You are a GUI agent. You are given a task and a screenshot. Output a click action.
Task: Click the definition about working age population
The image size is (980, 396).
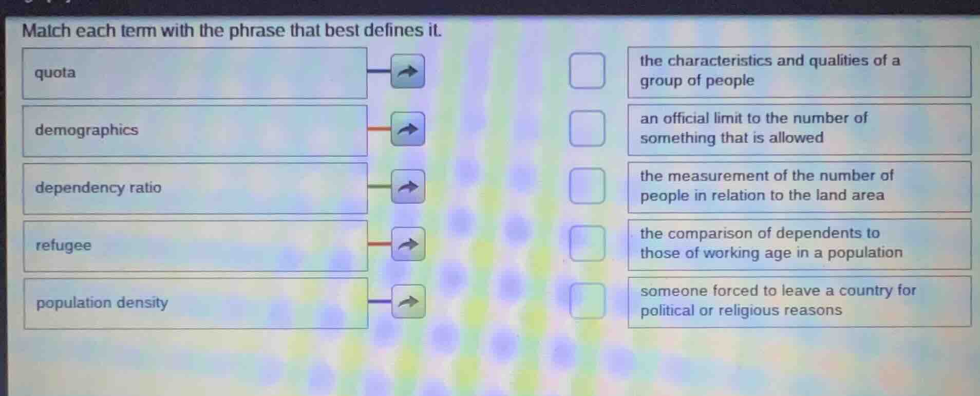point(798,242)
